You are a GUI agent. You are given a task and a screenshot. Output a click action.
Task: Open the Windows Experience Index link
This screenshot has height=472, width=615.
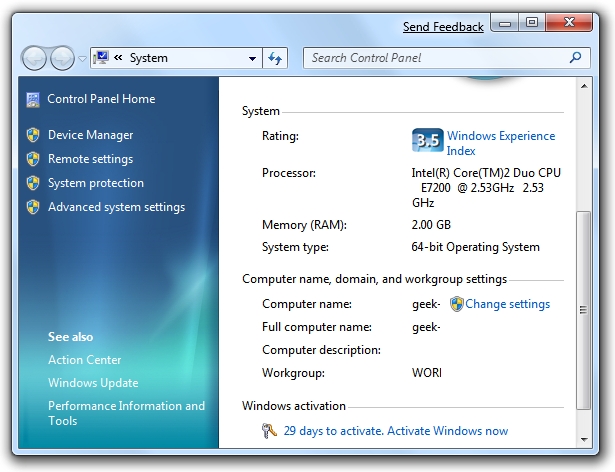501,143
